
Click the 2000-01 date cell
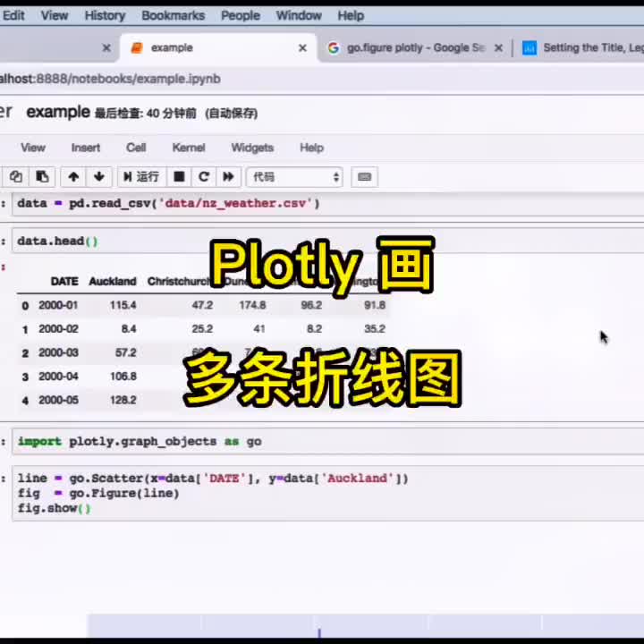(58, 305)
